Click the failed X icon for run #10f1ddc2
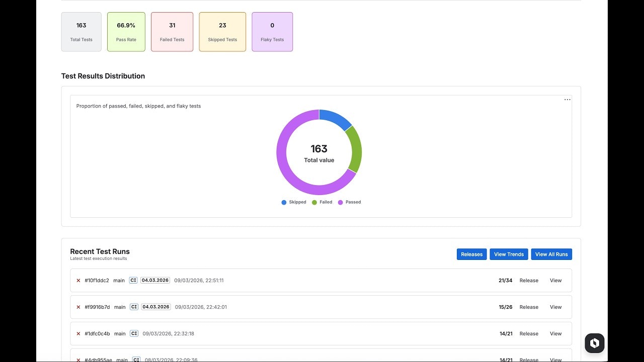 point(78,281)
